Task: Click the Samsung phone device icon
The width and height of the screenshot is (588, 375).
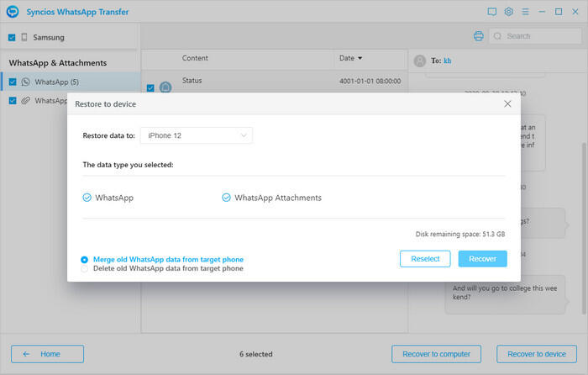Action: tap(24, 38)
